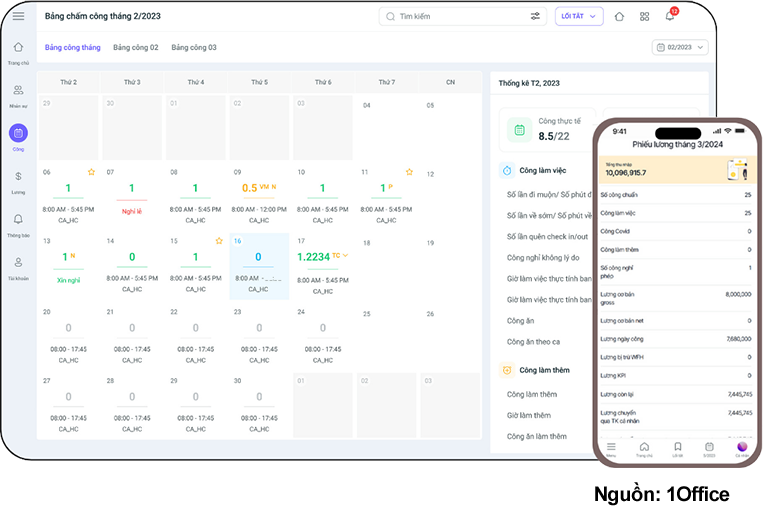Click the home icon in the top header
Viewport: 763px width, 506px height.
coord(619,17)
